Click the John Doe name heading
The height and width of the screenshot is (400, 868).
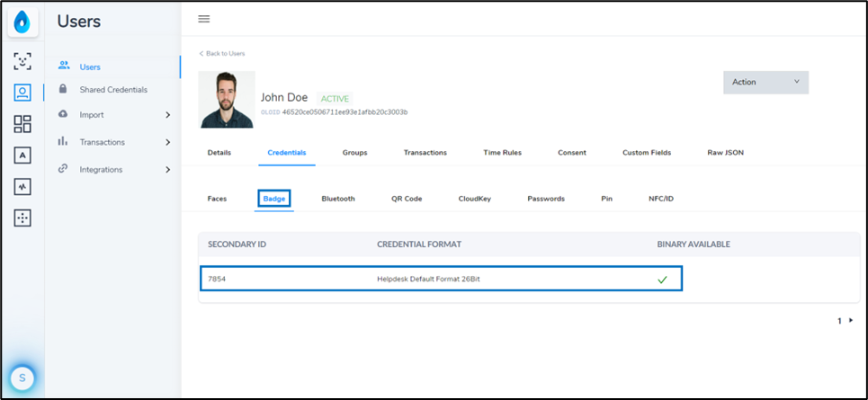point(284,97)
